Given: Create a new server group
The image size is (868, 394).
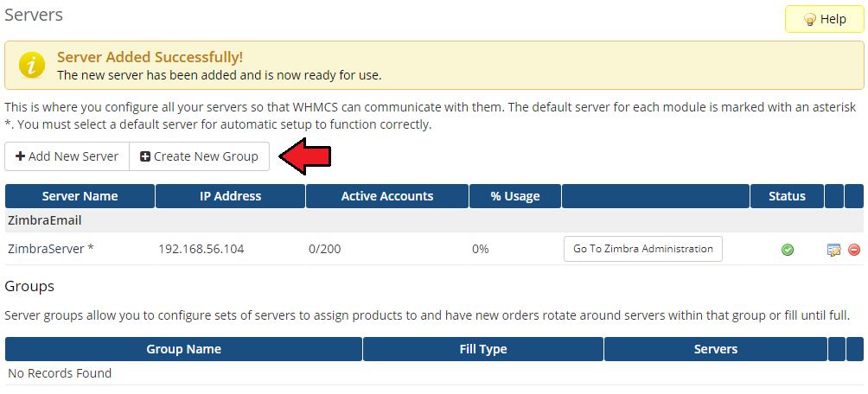Looking at the screenshot, I should (x=200, y=156).
